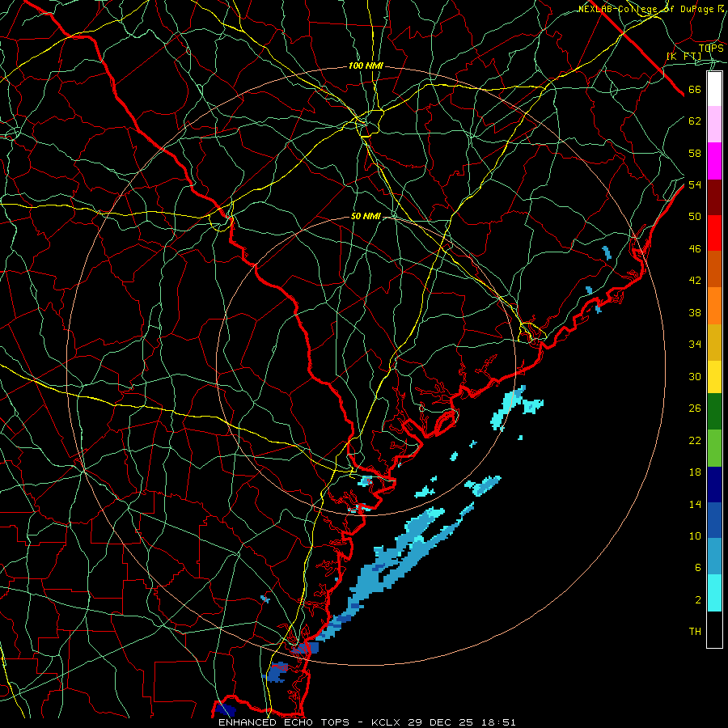Click the '100 NMI' range ring label
This screenshot has width=728, height=728.
366,66
